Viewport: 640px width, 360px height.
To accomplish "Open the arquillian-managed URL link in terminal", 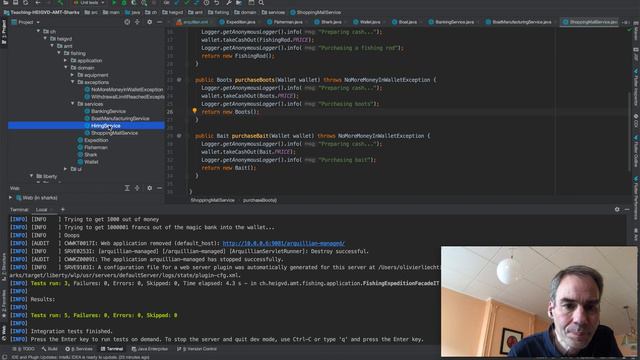I will pos(284,243).
